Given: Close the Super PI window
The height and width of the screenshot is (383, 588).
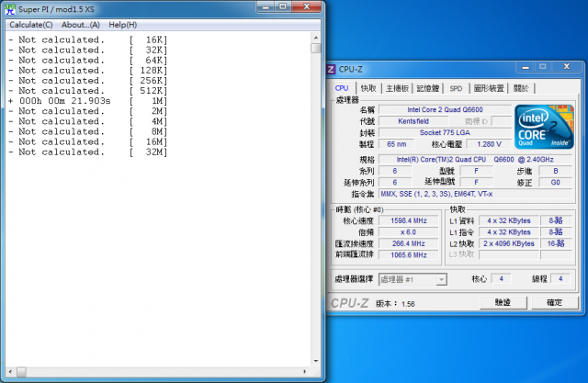Looking at the screenshot, I should (306, 6).
